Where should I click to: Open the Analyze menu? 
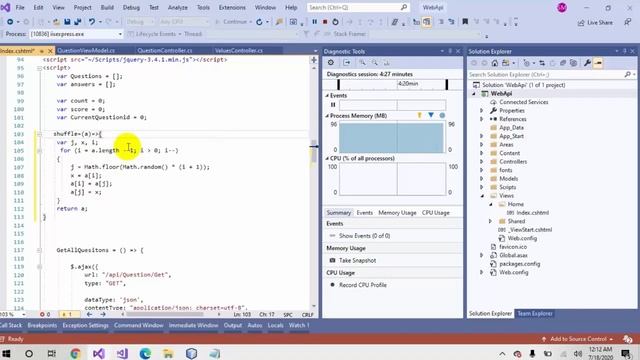point(178,7)
